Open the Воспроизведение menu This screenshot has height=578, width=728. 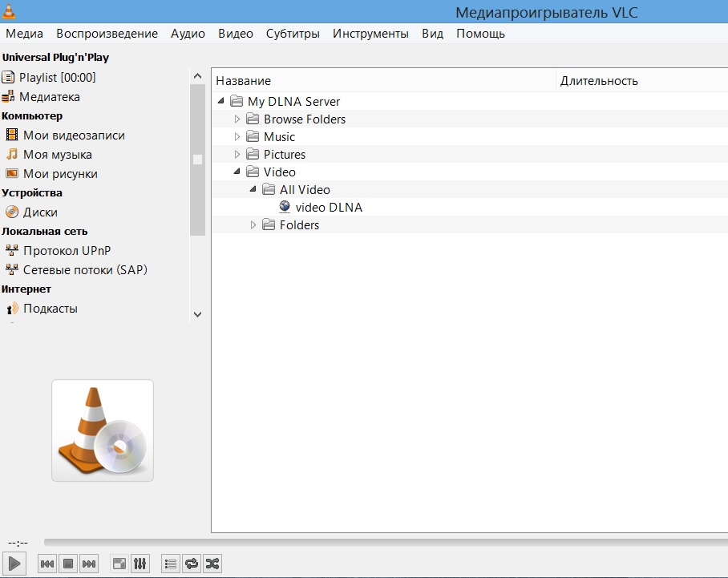point(105,34)
